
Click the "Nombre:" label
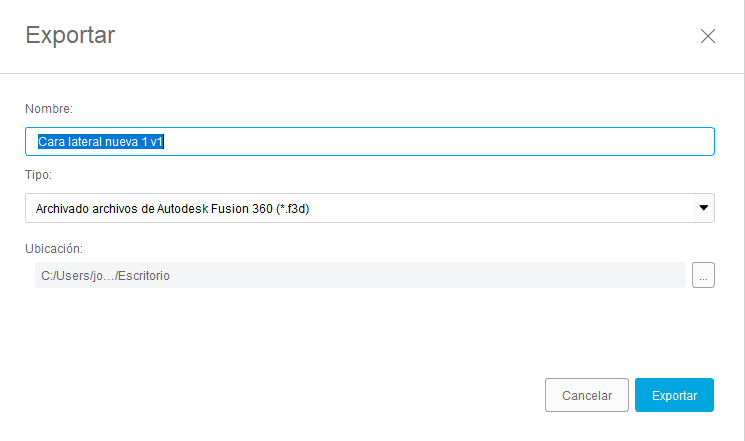(x=49, y=108)
